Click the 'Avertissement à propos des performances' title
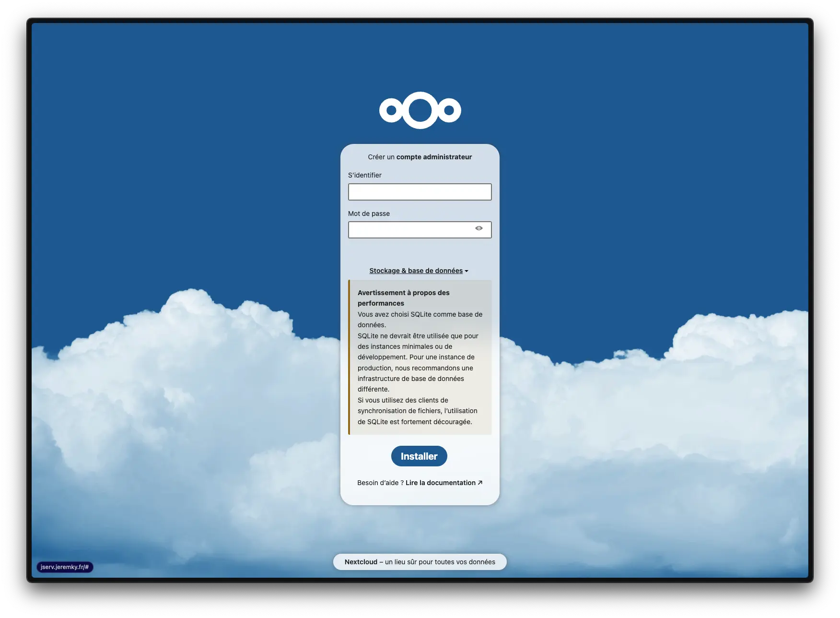This screenshot has height=618, width=840. pyautogui.click(x=404, y=298)
